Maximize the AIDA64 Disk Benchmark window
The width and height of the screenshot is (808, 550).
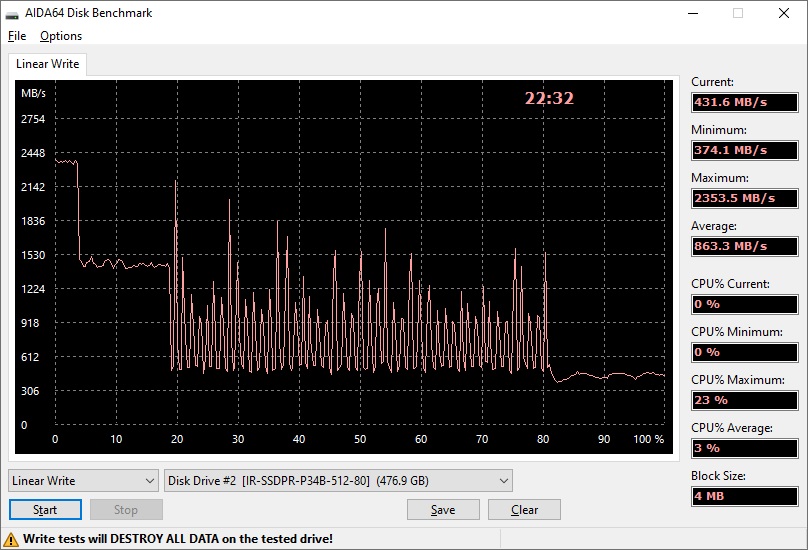click(x=738, y=13)
